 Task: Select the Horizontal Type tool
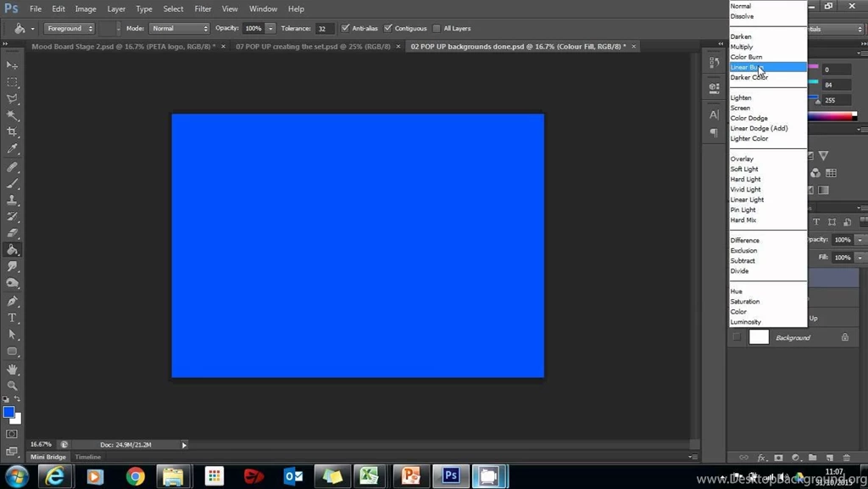tap(12, 318)
